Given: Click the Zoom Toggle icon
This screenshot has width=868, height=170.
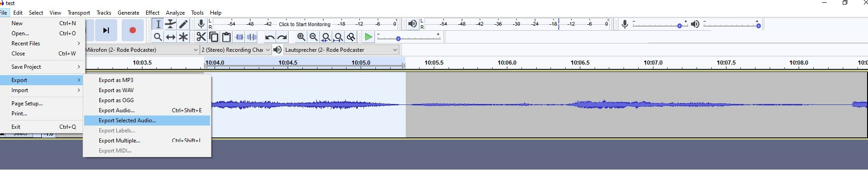Looking at the screenshot, I should coord(351,37).
